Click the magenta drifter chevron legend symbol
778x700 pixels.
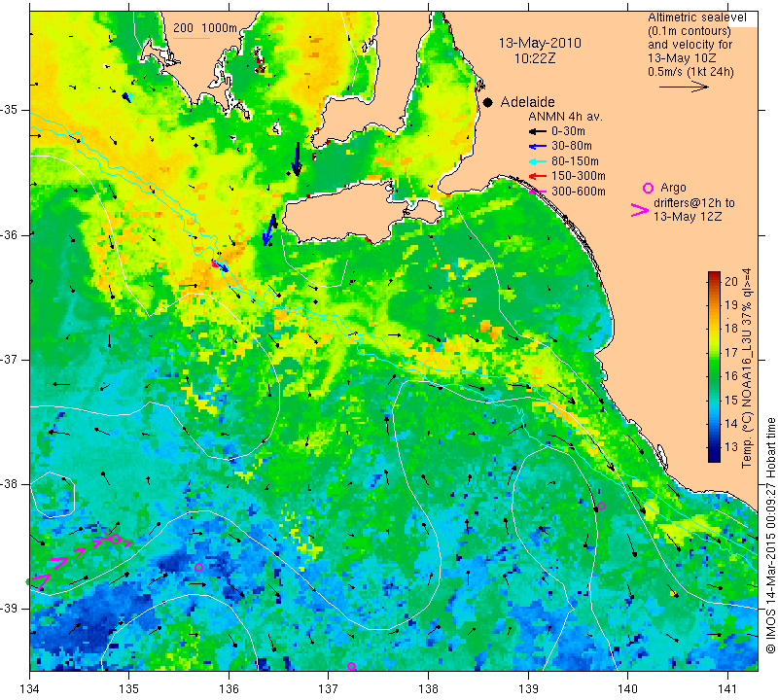640,210
